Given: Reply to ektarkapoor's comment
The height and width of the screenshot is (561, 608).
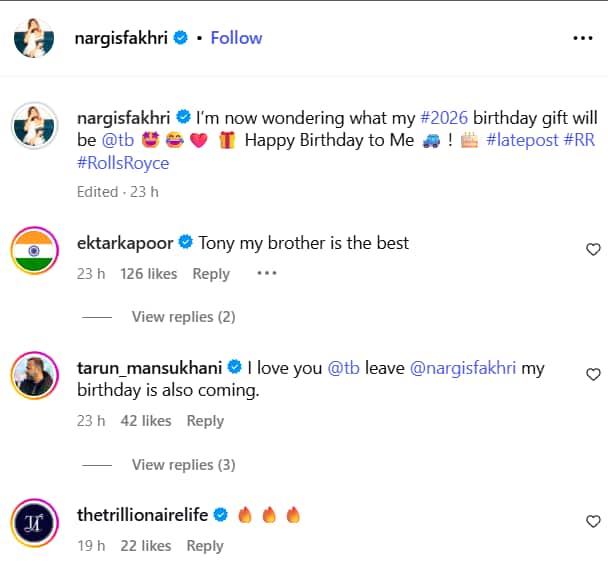Looking at the screenshot, I should click(x=211, y=274).
